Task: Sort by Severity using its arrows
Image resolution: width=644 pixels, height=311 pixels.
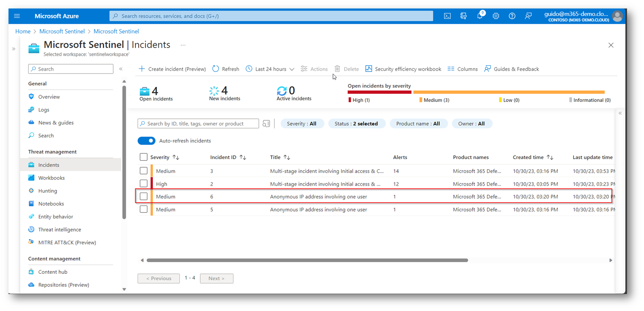Action: tap(176, 157)
